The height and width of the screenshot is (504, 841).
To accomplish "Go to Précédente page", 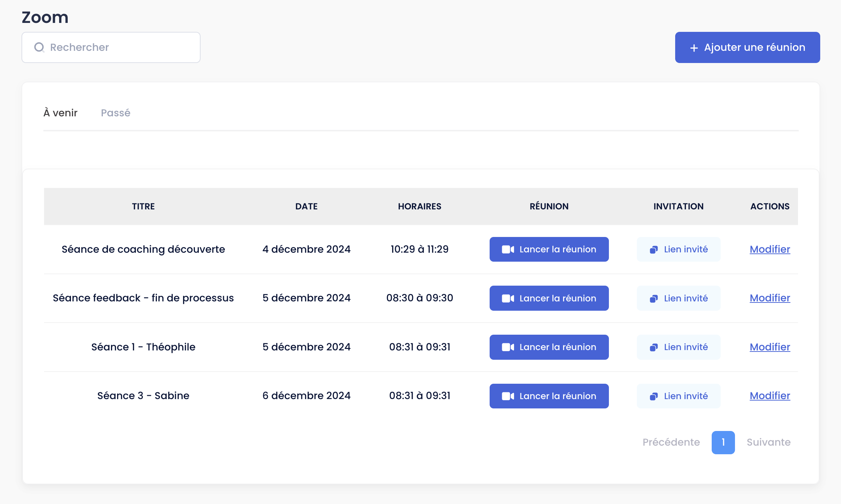I will click(x=671, y=442).
